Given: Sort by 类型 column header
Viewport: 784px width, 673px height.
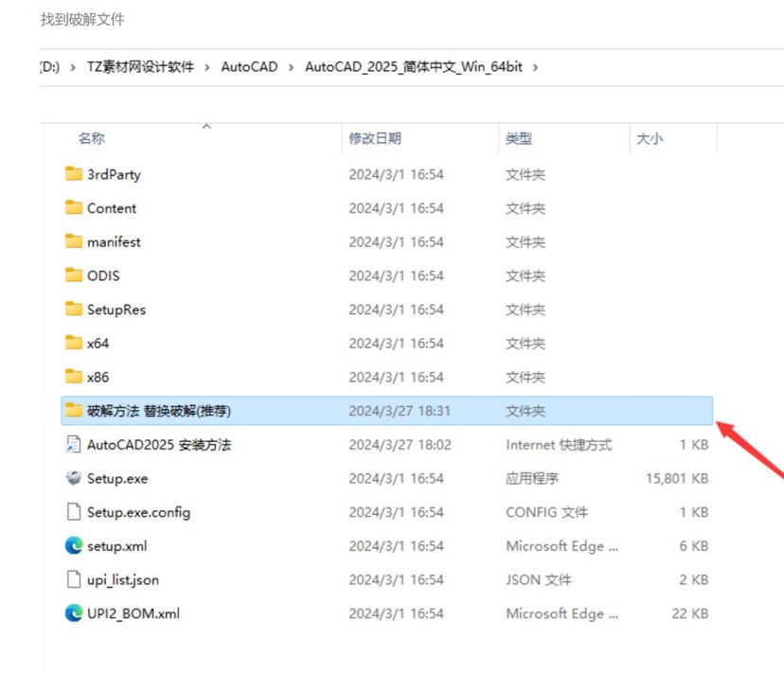Looking at the screenshot, I should coord(519,138).
